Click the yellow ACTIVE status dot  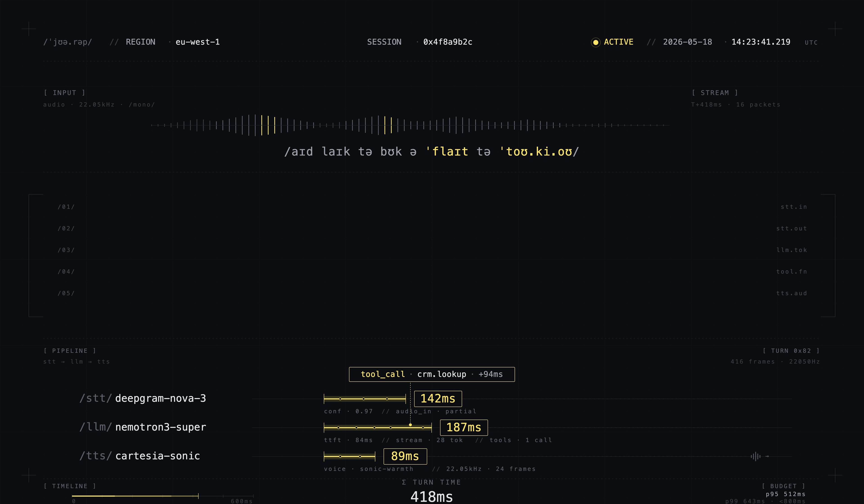pos(596,42)
